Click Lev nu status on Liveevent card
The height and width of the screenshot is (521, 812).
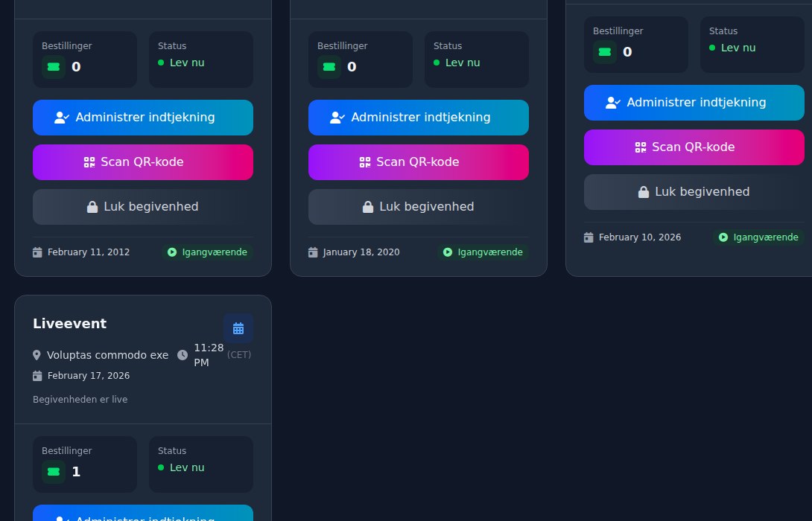pyautogui.click(x=181, y=467)
